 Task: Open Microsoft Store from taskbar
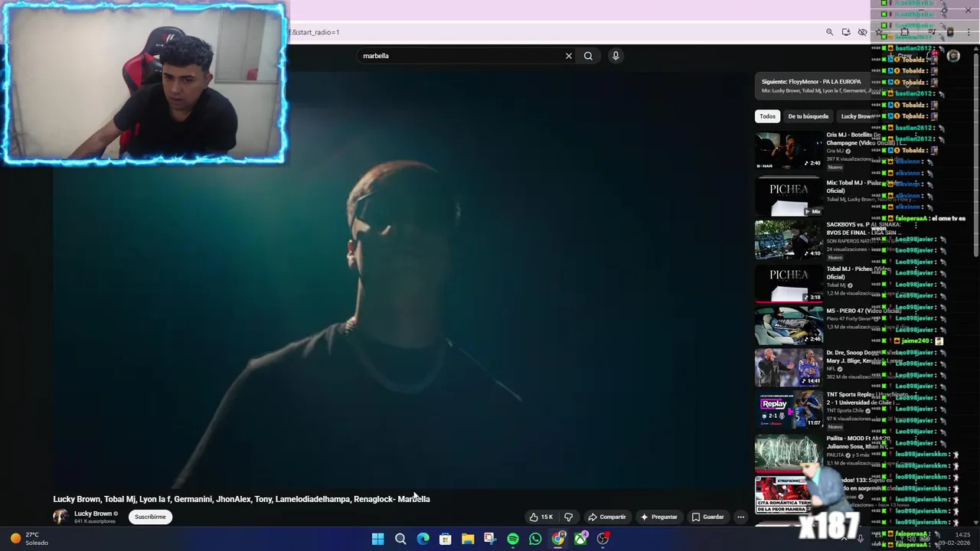[x=445, y=539]
